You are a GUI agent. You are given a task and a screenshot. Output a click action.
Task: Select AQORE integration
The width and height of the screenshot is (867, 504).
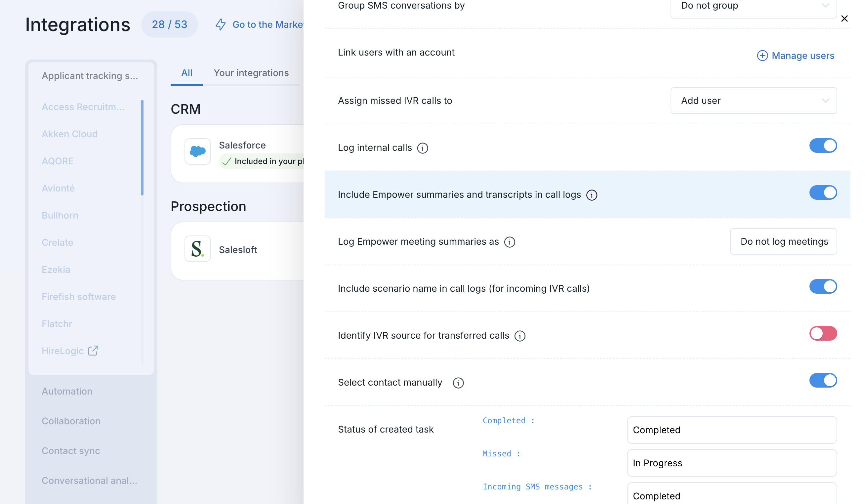58,161
